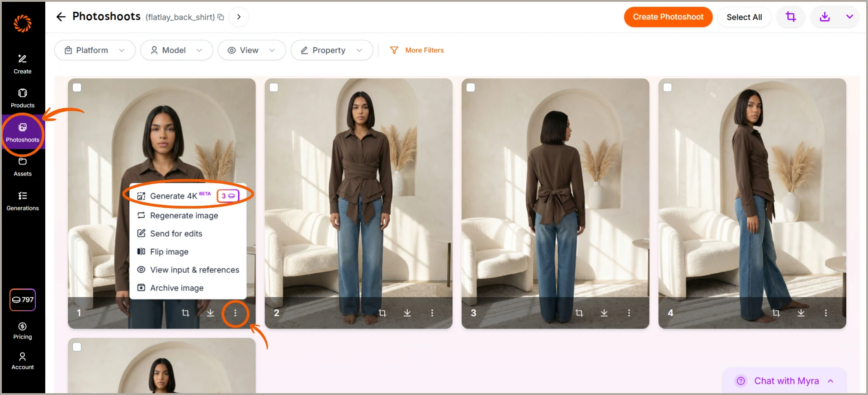Crop image 2
868x395 pixels.
[x=382, y=313]
